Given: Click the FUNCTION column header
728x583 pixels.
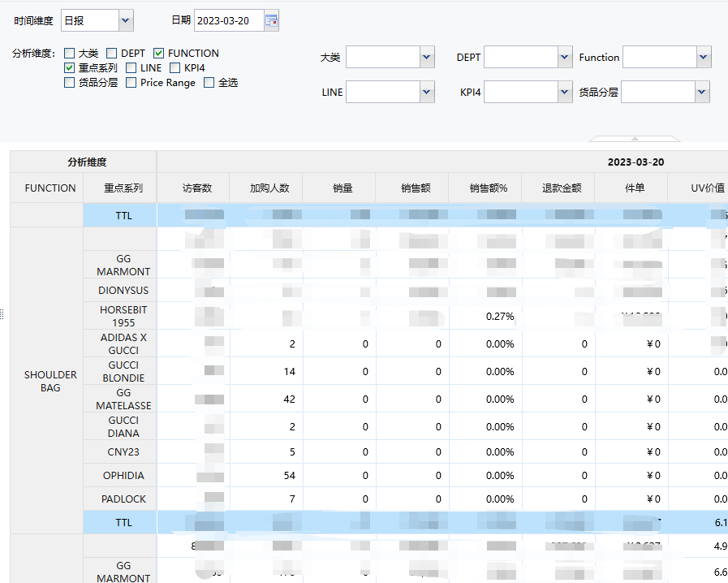Looking at the screenshot, I should pos(47,188).
